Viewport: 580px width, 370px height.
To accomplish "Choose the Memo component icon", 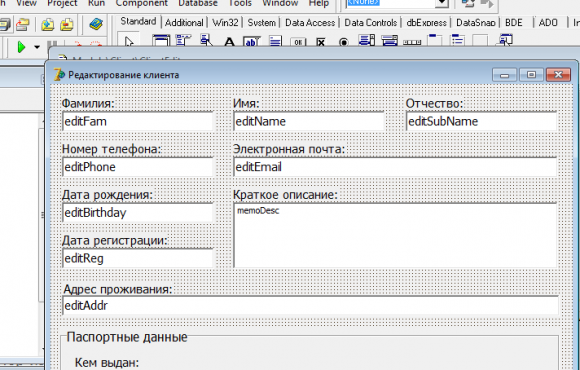I will pos(275,41).
